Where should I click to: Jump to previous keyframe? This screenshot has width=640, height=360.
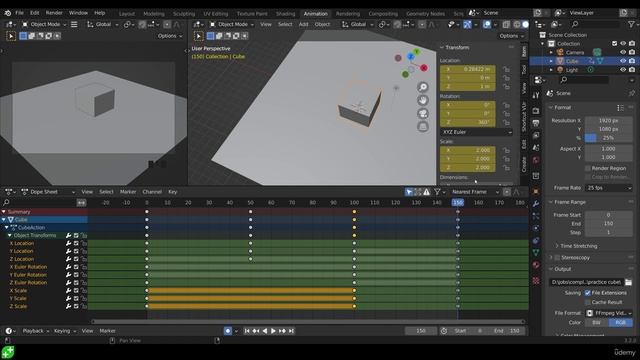[x=256, y=331]
